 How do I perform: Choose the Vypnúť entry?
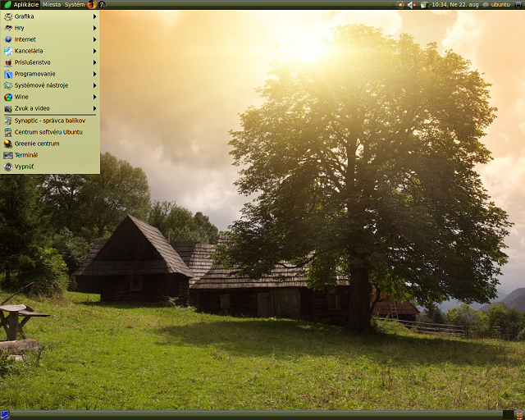pos(50,167)
